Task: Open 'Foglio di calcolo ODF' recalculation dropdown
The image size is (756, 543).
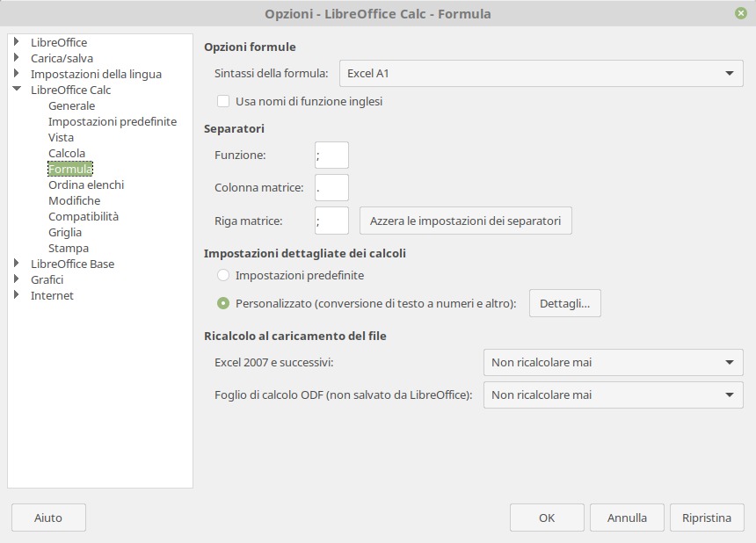Action: 613,395
